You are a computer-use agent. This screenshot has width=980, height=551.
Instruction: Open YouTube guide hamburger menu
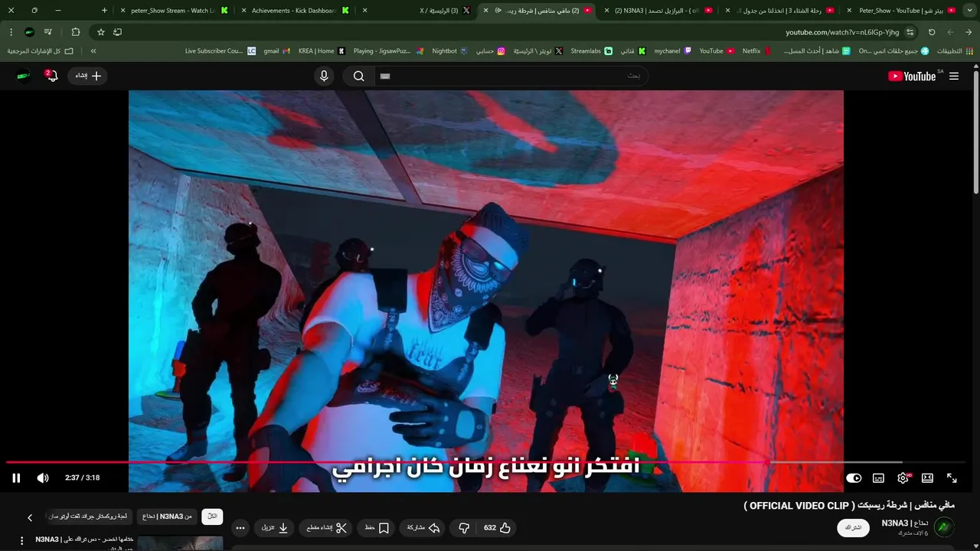click(x=954, y=76)
